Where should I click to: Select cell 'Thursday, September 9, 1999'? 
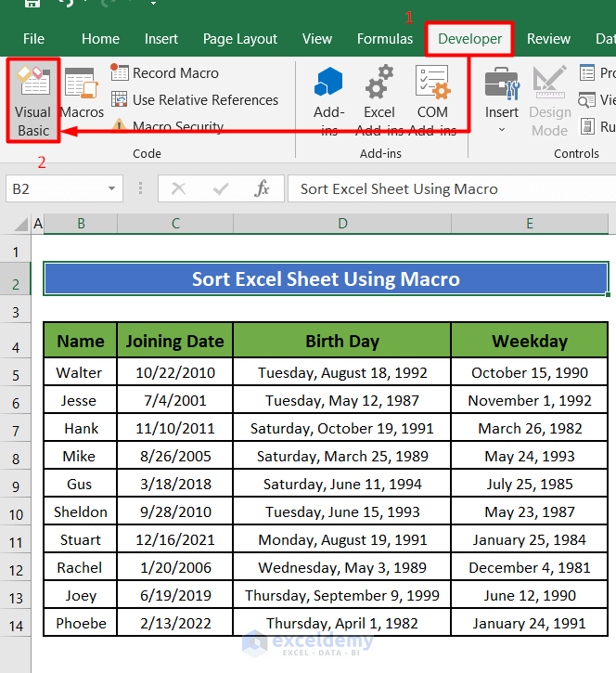[342, 595]
